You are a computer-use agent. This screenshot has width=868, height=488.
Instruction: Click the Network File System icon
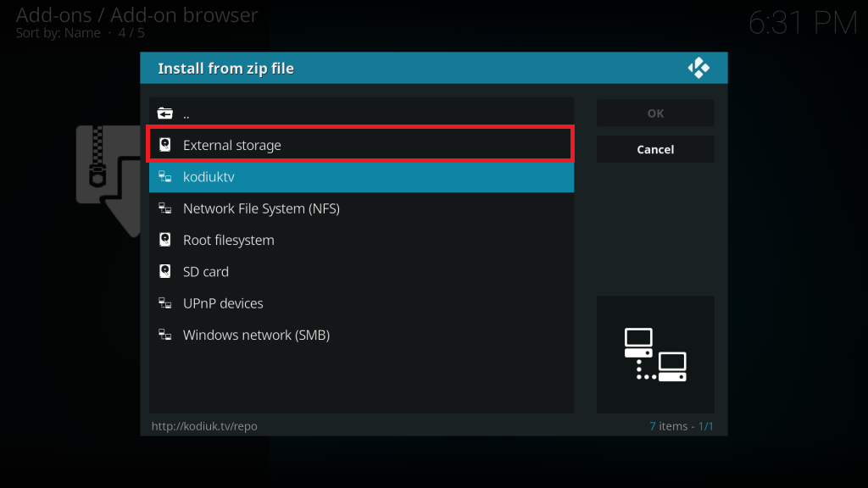pos(165,208)
